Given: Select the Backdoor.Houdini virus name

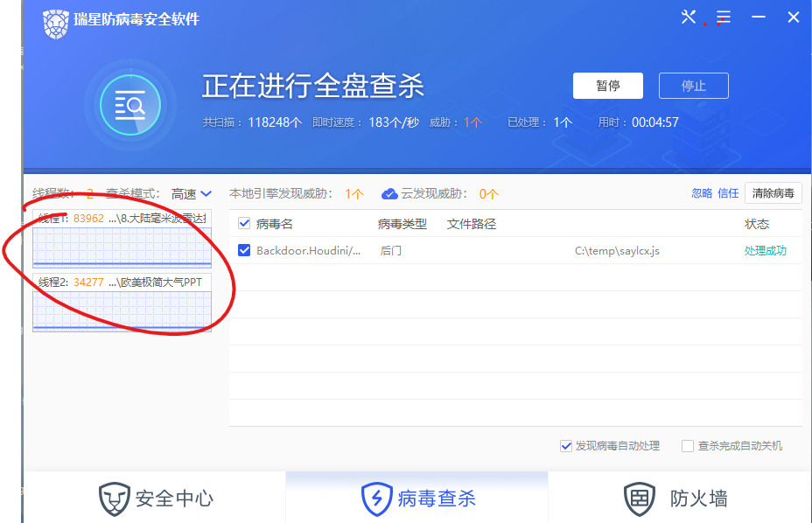Looking at the screenshot, I should point(309,251).
